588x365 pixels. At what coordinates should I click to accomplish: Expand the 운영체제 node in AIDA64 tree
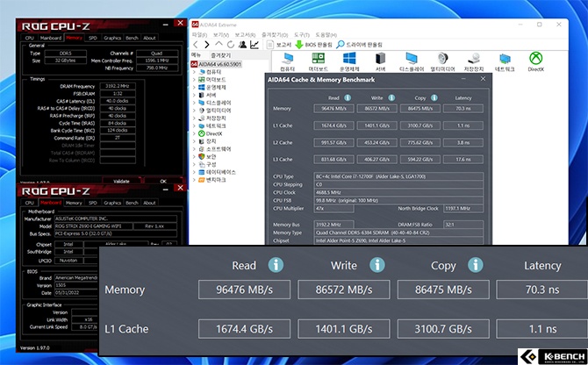[194, 88]
